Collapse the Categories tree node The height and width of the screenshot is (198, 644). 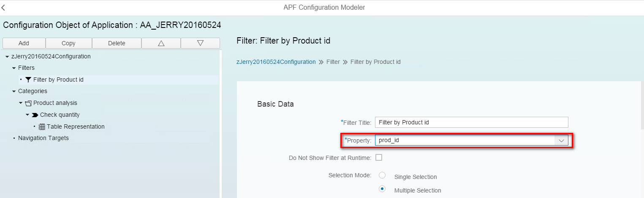pos(14,91)
